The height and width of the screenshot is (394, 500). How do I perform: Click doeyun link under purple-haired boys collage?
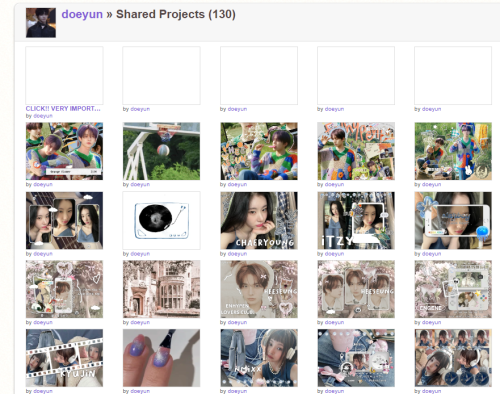(x=43, y=184)
